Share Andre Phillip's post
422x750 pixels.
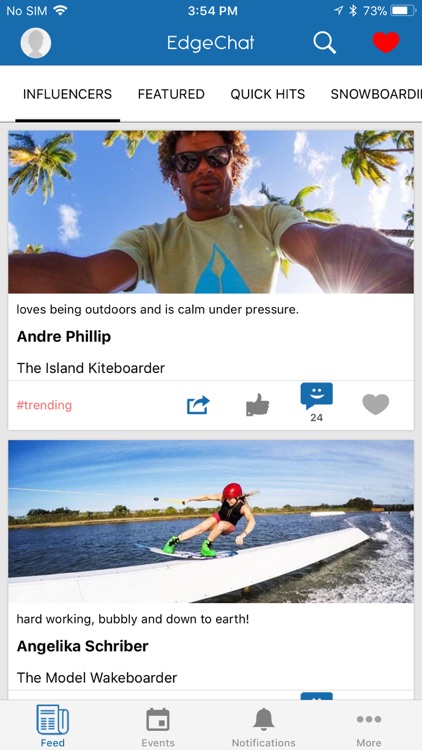[198, 405]
